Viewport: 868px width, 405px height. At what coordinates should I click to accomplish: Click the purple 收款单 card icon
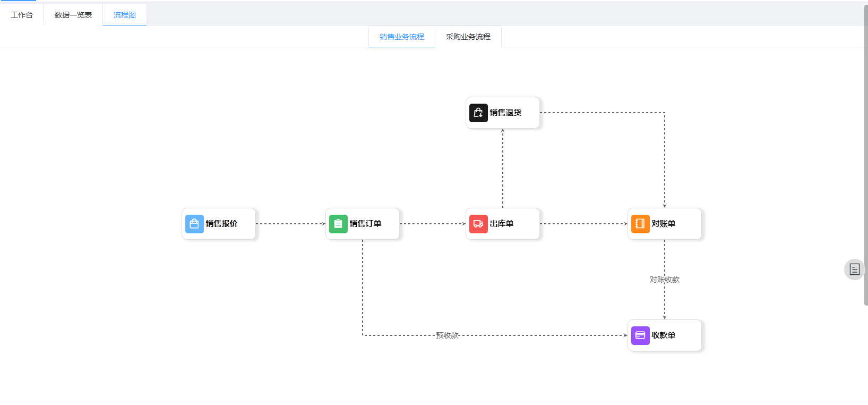point(640,335)
